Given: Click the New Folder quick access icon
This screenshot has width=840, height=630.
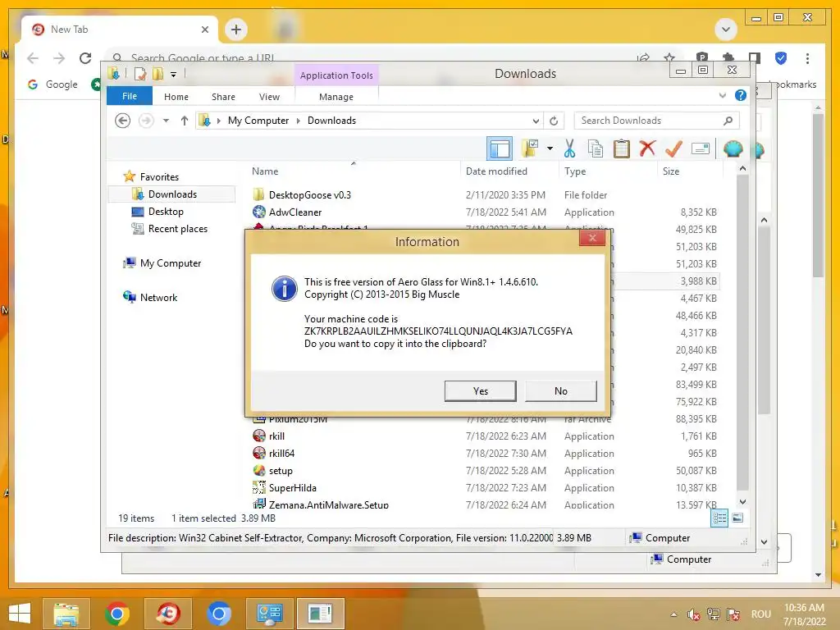Looking at the screenshot, I should pos(158,74).
